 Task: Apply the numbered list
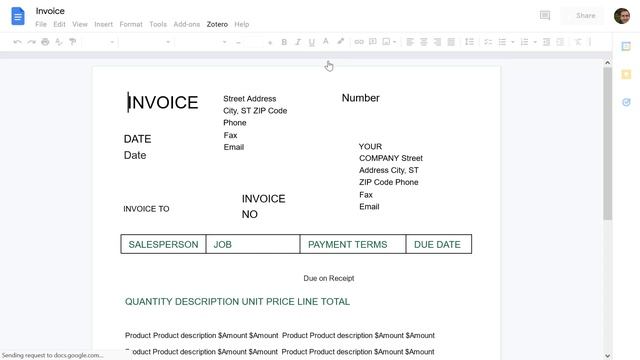(525, 42)
